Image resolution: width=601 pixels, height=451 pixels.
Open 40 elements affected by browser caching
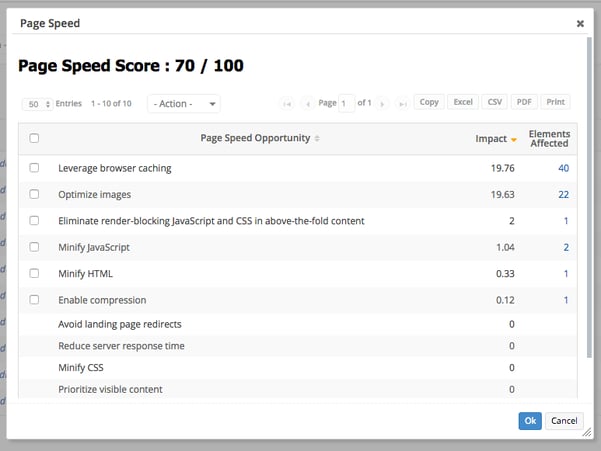[563, 168]
